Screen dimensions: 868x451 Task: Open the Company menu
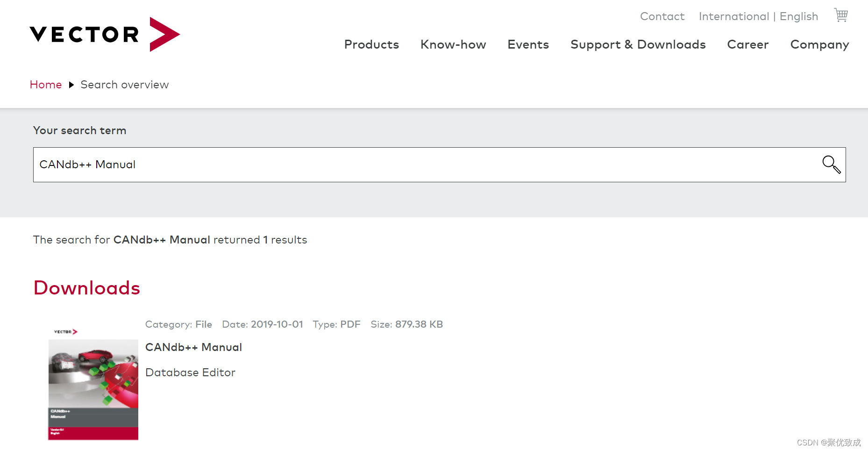819,45
